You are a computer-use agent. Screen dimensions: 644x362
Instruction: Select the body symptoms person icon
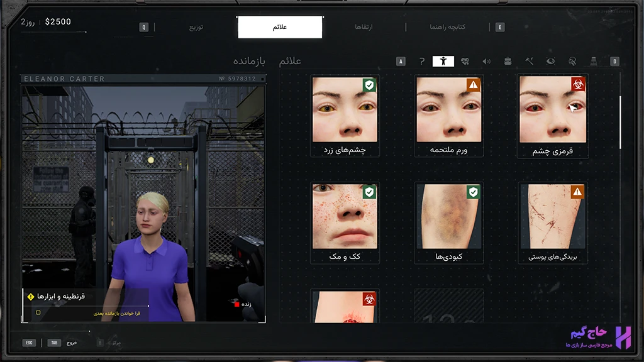[443, 61]
